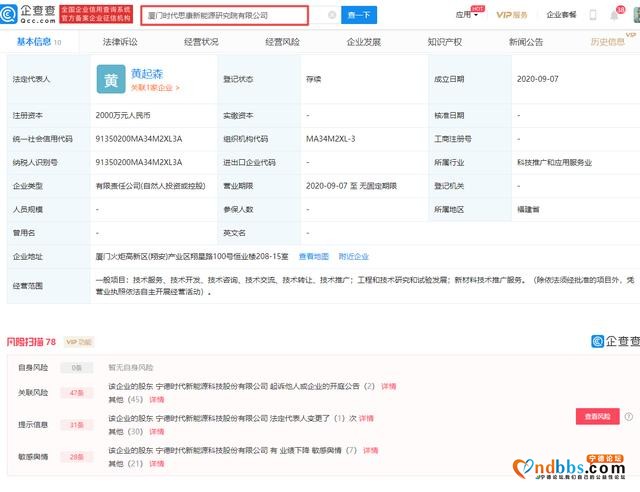Open 关联1家企业 link
Viewport: 640px width, 492px height.
155,88
